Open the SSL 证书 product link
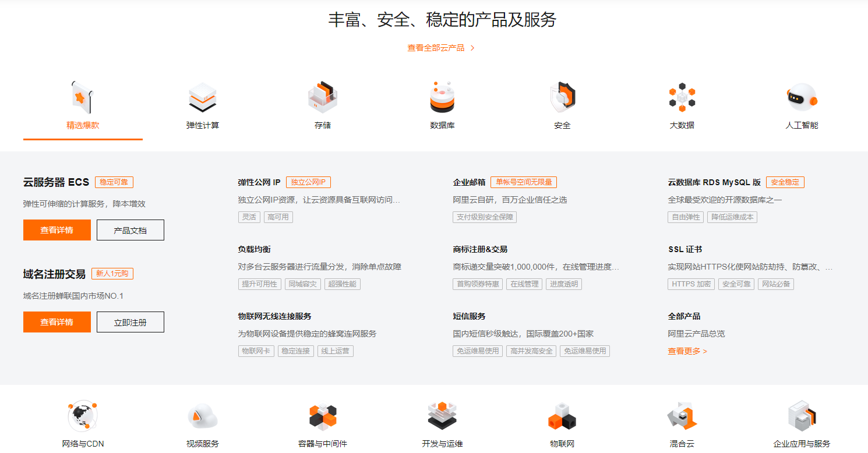 point(685,249)
